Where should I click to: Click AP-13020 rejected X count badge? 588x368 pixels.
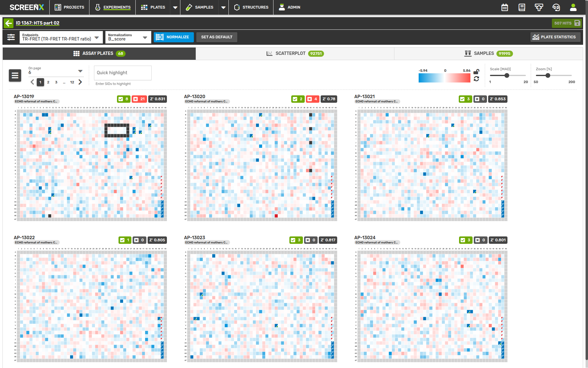[312, 99]
